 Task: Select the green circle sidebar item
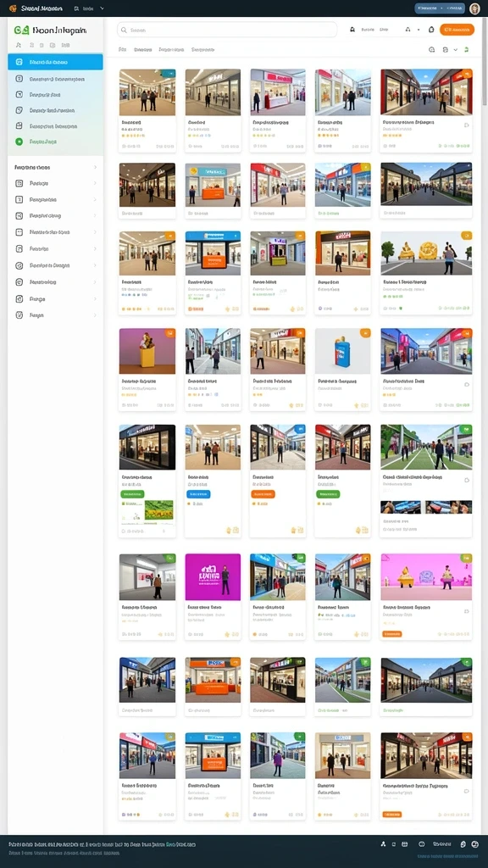click(x=55, y=142)
